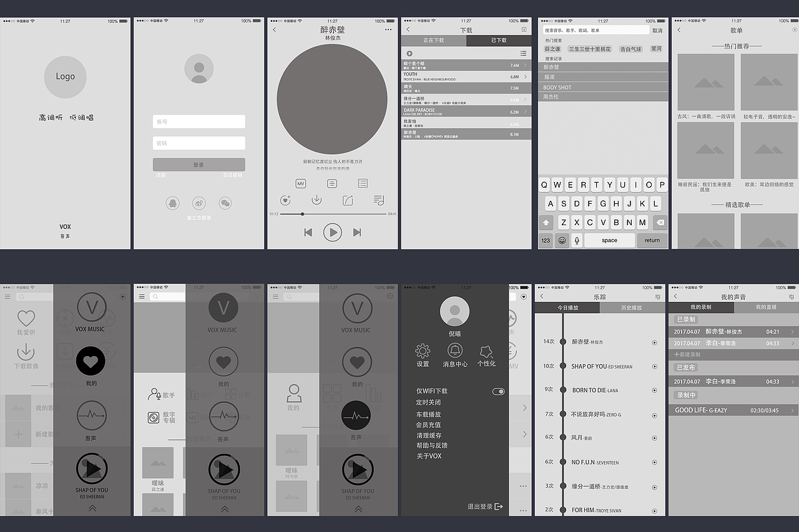
Task: Click WeChat third-party login icon
Action: coord(225,203)
